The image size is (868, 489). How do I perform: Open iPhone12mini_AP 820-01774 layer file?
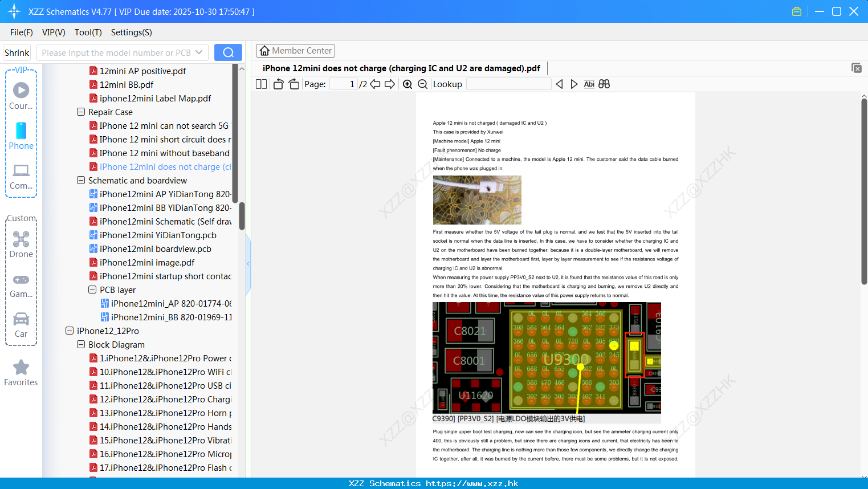click(x=166, y=304)
